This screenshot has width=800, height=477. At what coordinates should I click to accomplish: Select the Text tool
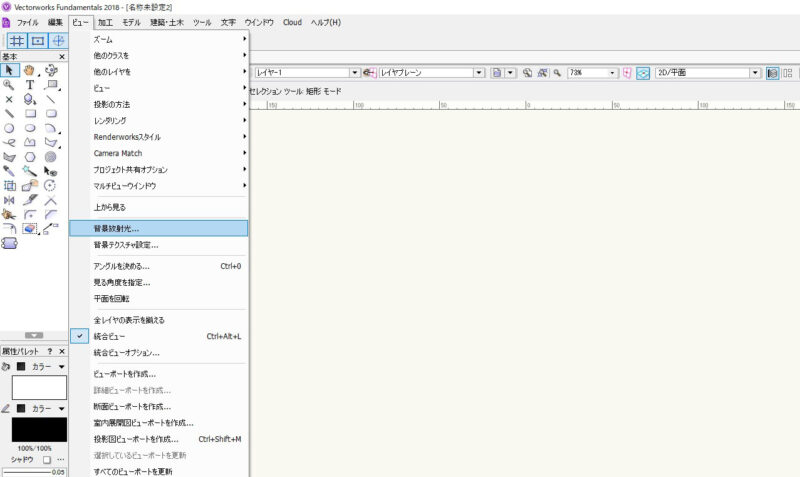point(30,85)
